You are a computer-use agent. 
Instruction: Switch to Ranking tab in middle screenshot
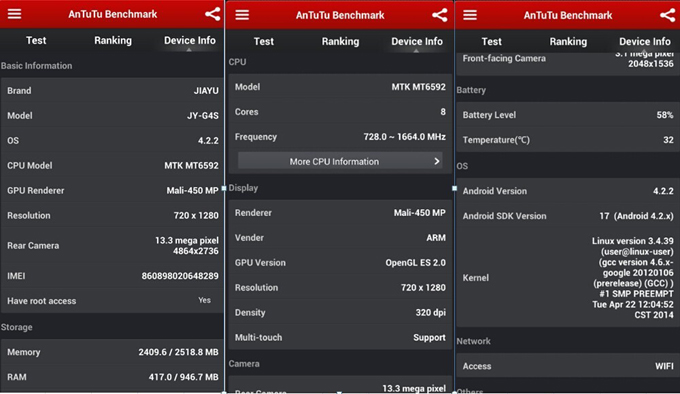[340, 41]
